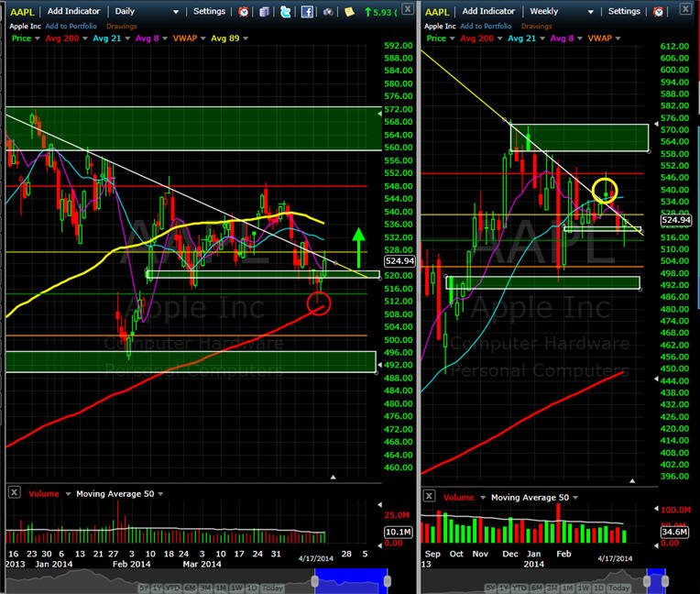Open Add Indicator menu on the Daily chart
The height and width of the screenshot is (594, 700).
(73, 11)
